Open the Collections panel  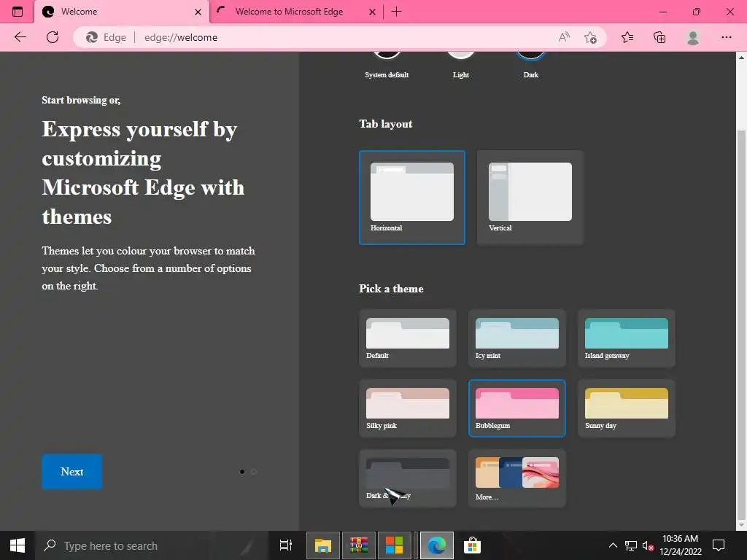point(659,37)
